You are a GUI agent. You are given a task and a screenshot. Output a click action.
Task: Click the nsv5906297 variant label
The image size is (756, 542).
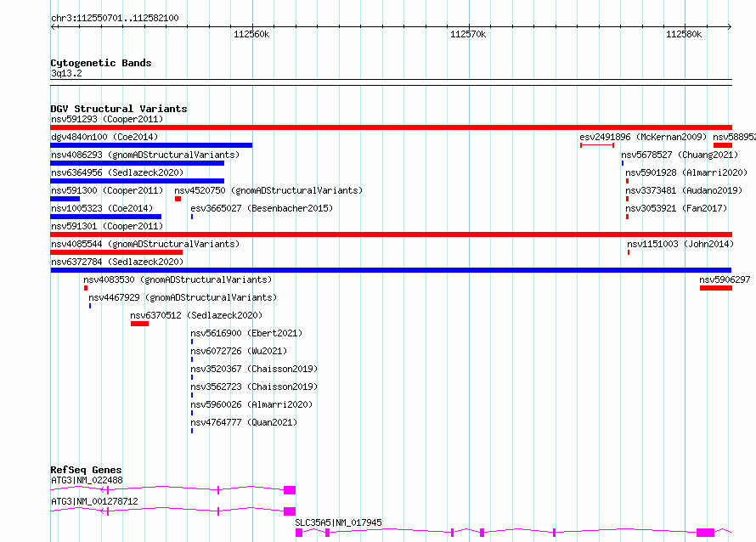pos(725,279)
